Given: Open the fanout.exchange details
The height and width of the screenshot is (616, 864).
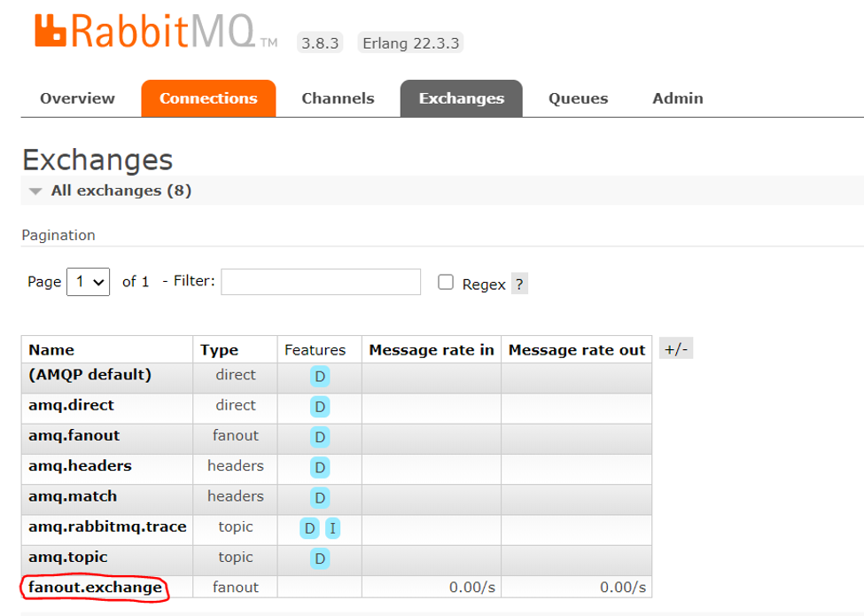Looking at the screenshot, I should pyautogui.click(x=92, y=587).
